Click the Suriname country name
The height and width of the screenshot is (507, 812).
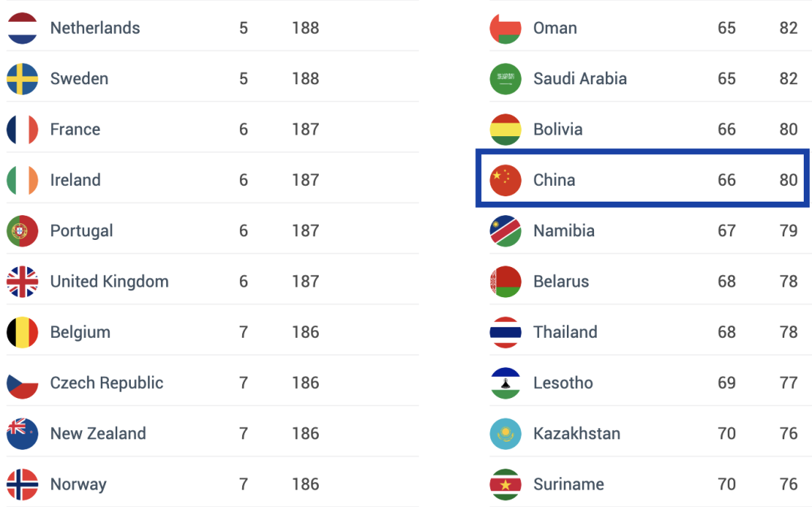568,484
